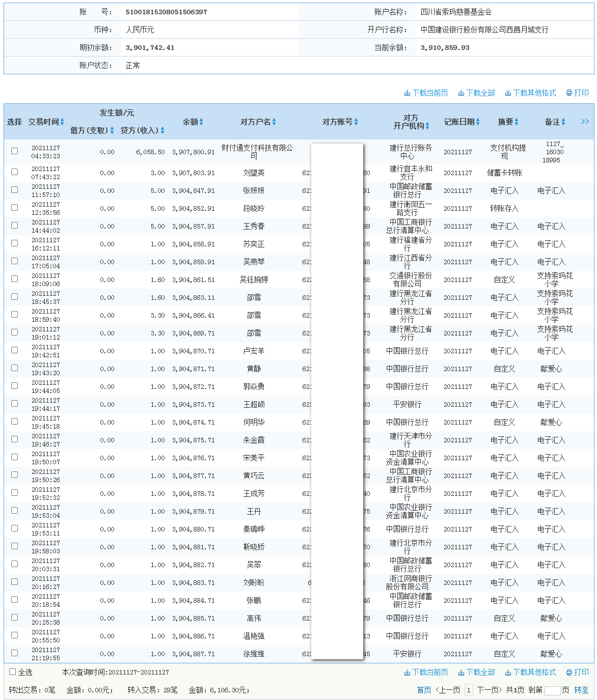This screenshot has width=597, height=700.
Task: Click the 转至 go-to-page link
Action: coord(580,690)
